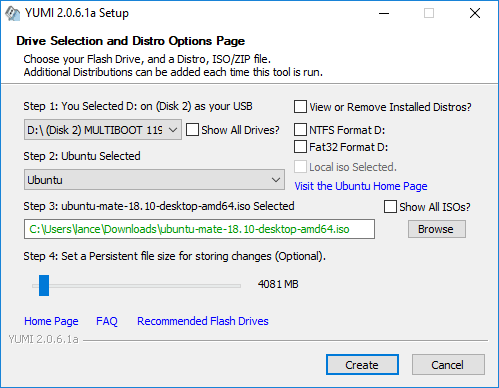
Task: Click the 4081 MB size value
Action: [x=278, y=284]
